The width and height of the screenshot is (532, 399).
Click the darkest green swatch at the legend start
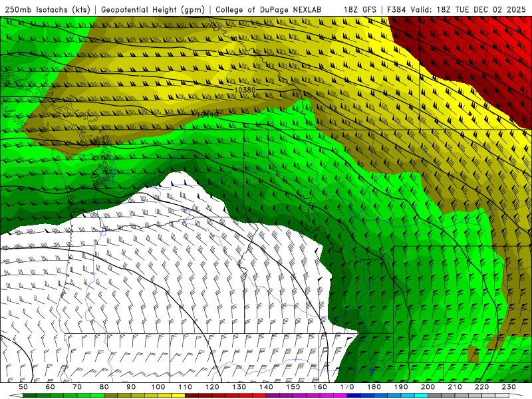click(x=30, y=396)
